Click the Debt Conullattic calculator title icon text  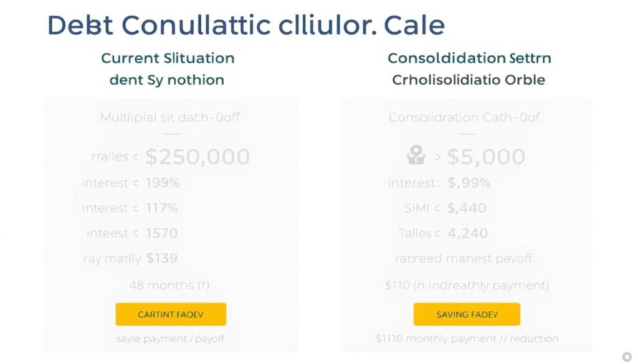245,24
